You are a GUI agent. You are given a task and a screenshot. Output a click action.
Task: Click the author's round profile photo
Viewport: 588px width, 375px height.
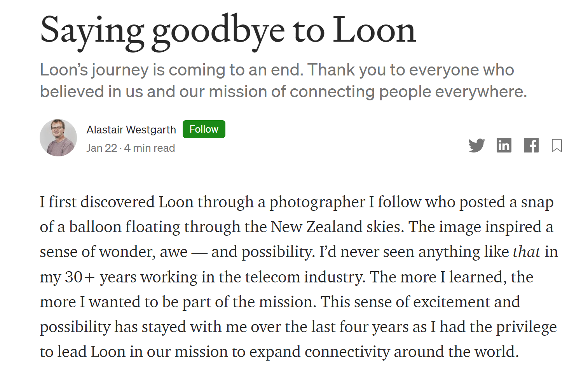coord(58,138)
